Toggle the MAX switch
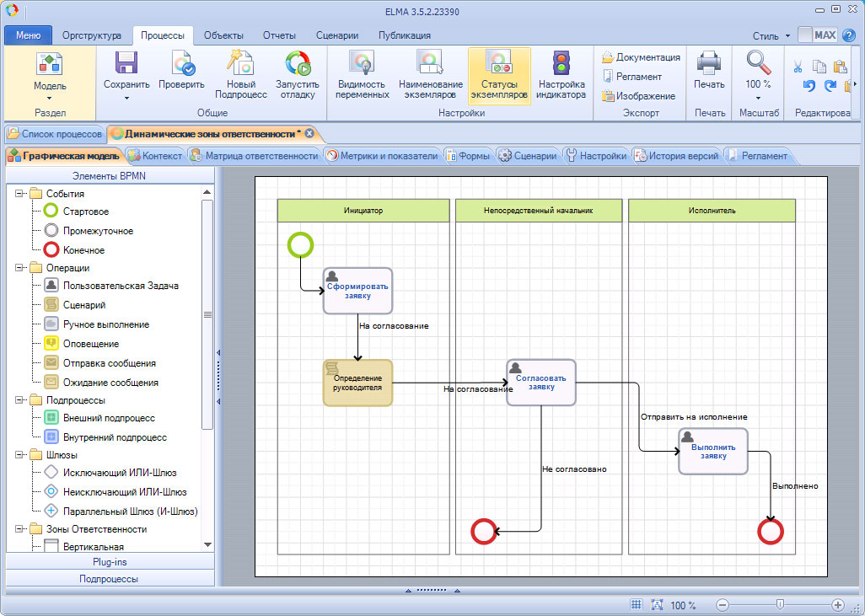This screenshot has width=865, height=616. coord(818,35)
